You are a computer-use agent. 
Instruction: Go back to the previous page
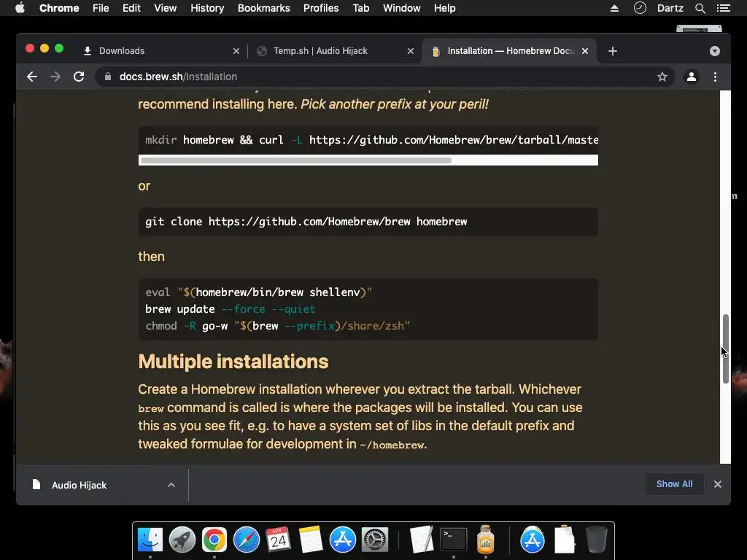pyautogui.click(x=32, y=77)
